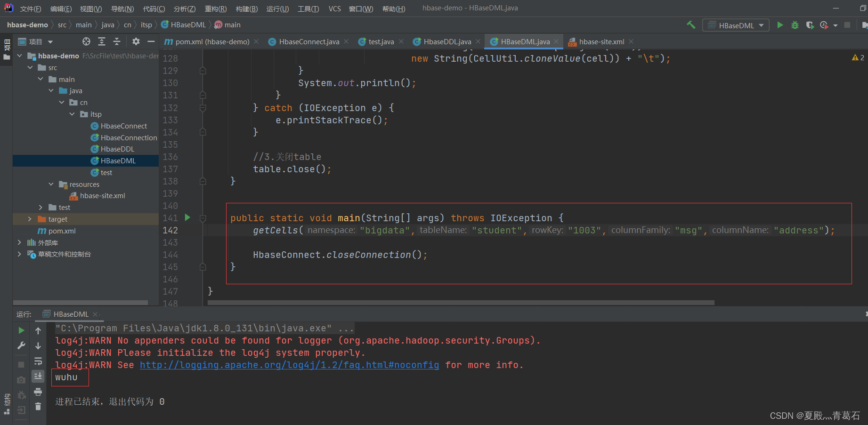This screenshot has width=868, height=425.
Task: Click the run gutter arrow beside main method
Action: (187, 217)
